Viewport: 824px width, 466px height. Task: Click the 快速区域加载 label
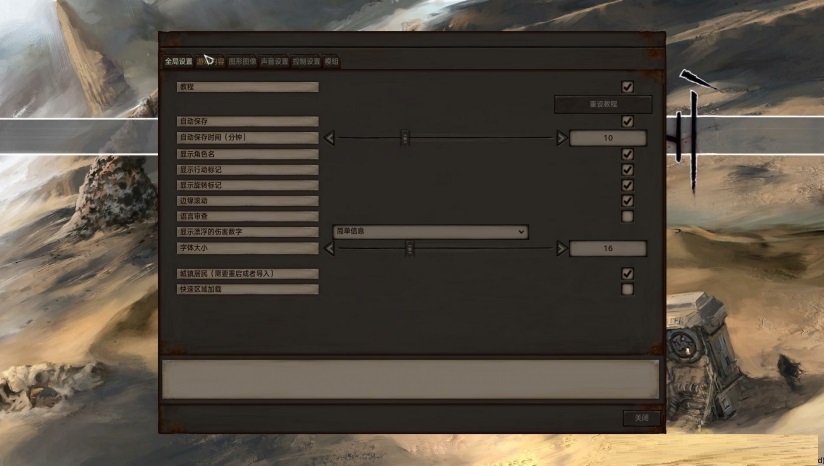click(x=248, y=289)
